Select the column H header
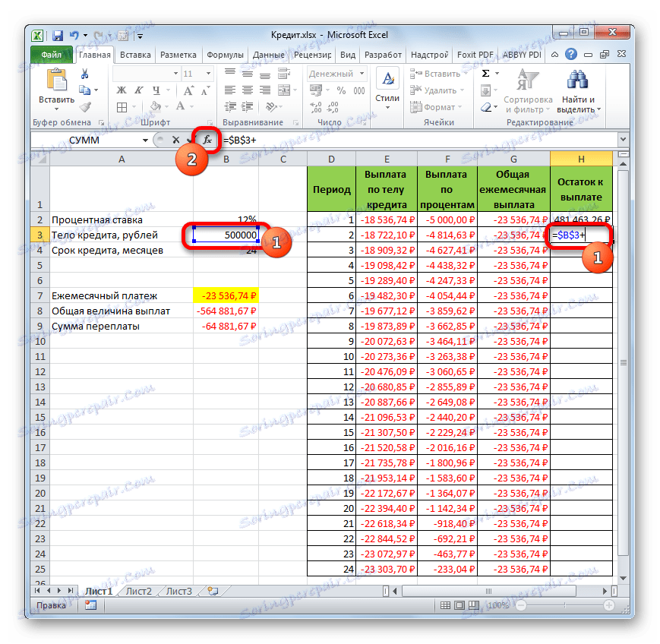660x644 pixels. tap(581, 159)
